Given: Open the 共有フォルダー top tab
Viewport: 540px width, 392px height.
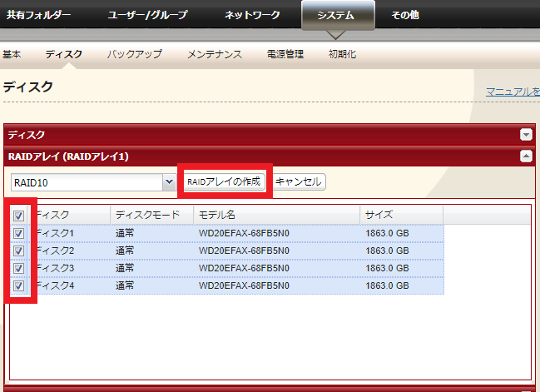Looking at the screenshot, I should [39, 15].
